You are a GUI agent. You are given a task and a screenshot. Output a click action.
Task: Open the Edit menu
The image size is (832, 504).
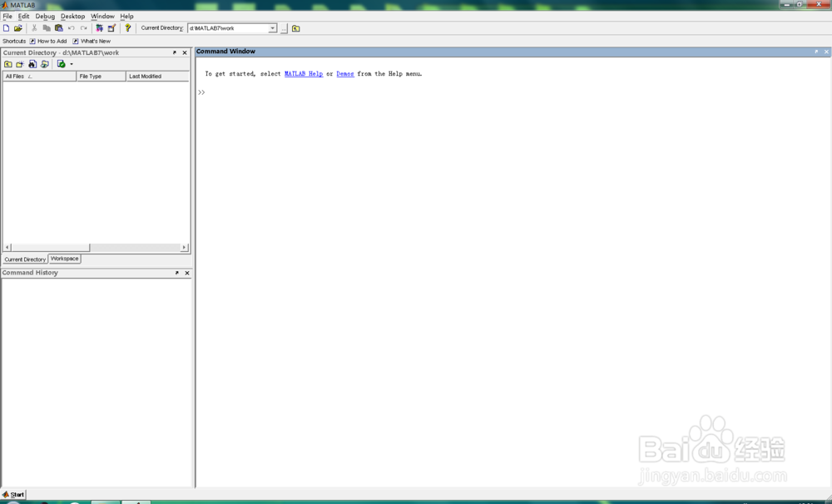tap(24, 17)
